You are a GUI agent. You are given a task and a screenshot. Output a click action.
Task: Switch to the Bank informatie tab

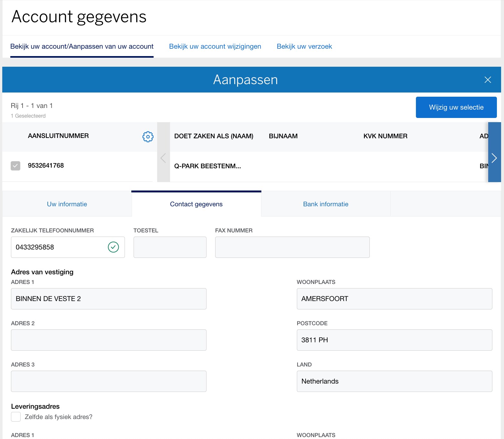[325, 204]
